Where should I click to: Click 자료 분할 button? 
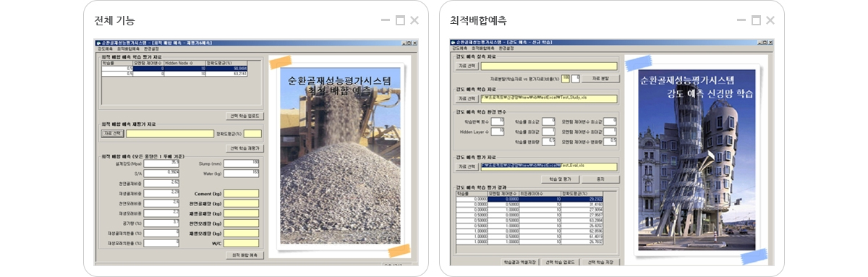pyautogui.click(x=600, y=78)
